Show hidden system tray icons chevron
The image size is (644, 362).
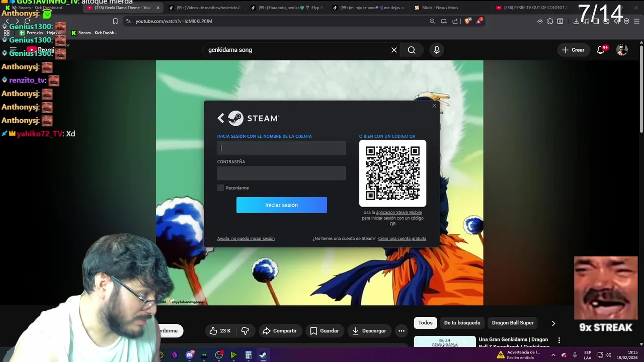tap(553, 355)
